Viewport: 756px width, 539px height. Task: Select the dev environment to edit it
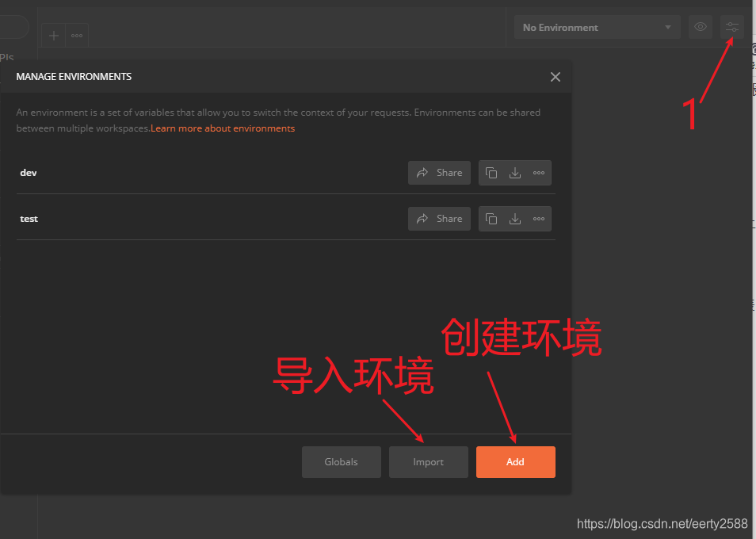point(29,172)
